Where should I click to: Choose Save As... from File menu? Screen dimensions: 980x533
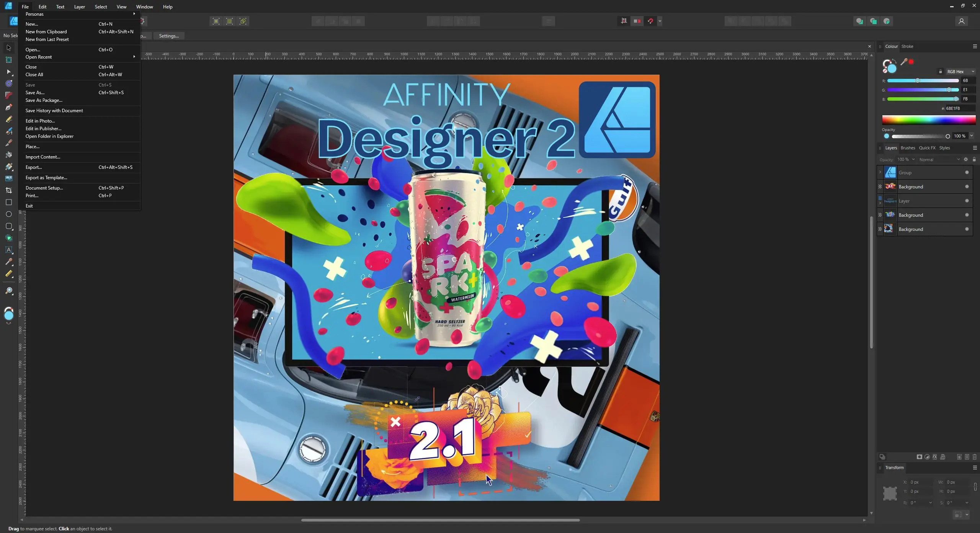pyautogui.click(x=35, y=93)
